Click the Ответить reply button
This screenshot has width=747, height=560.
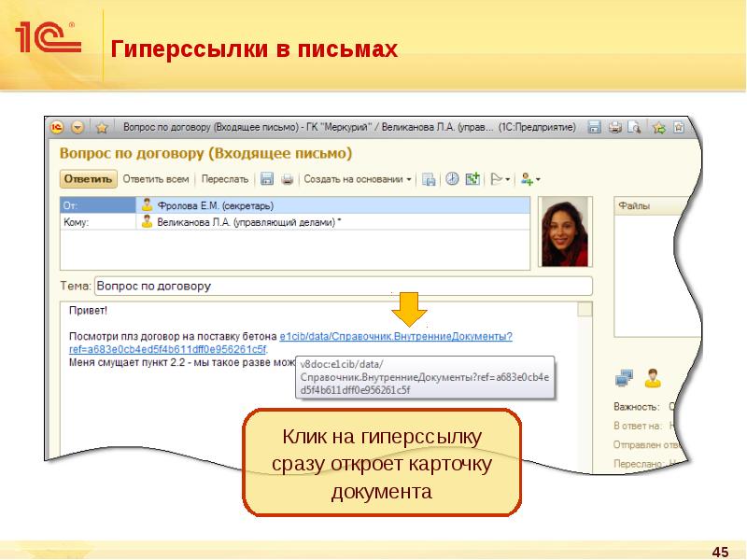[89, 178]
